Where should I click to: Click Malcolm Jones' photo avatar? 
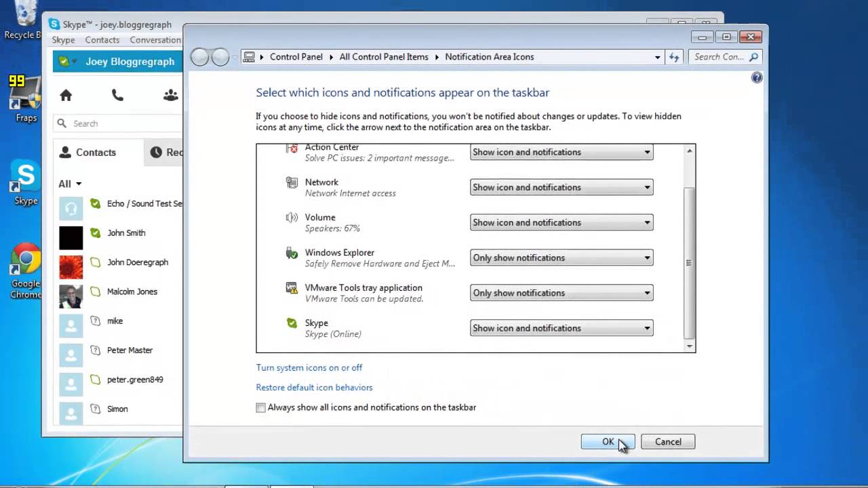tap(71, 296)
